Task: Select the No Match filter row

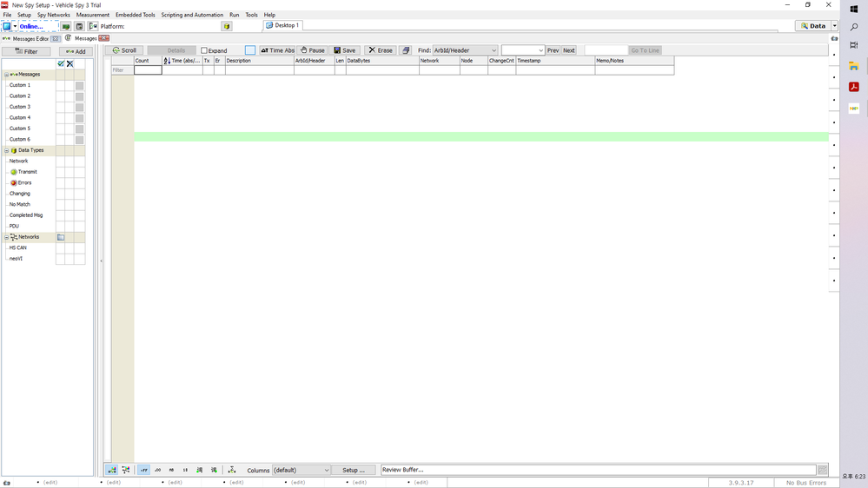Action: pos(19,205)
